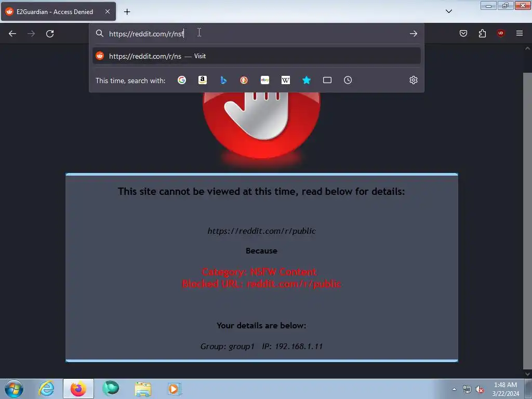Click the Go arrow in address bar

pos(413,34)
